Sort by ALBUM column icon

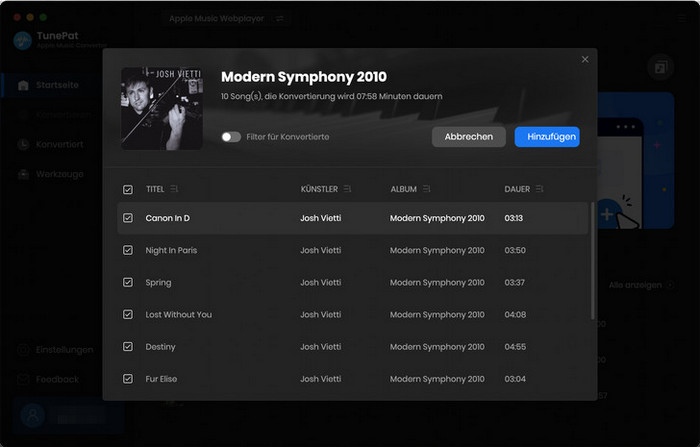(x=426, y=189)
